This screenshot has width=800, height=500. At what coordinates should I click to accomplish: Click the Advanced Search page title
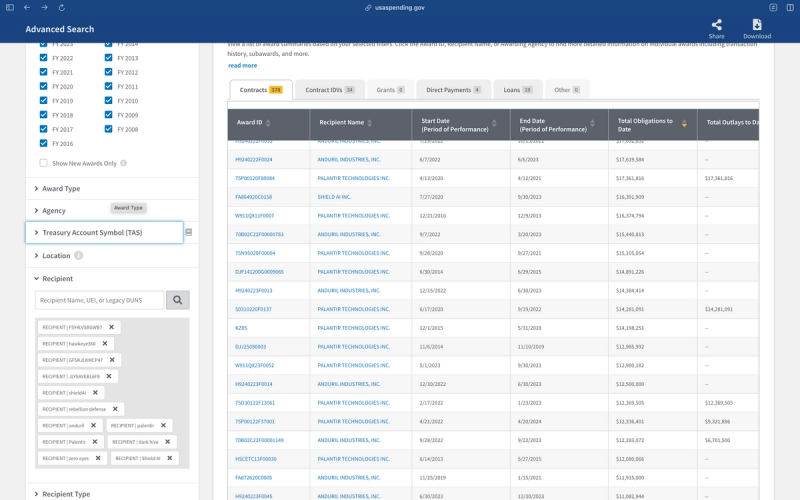tap(60, 29)
